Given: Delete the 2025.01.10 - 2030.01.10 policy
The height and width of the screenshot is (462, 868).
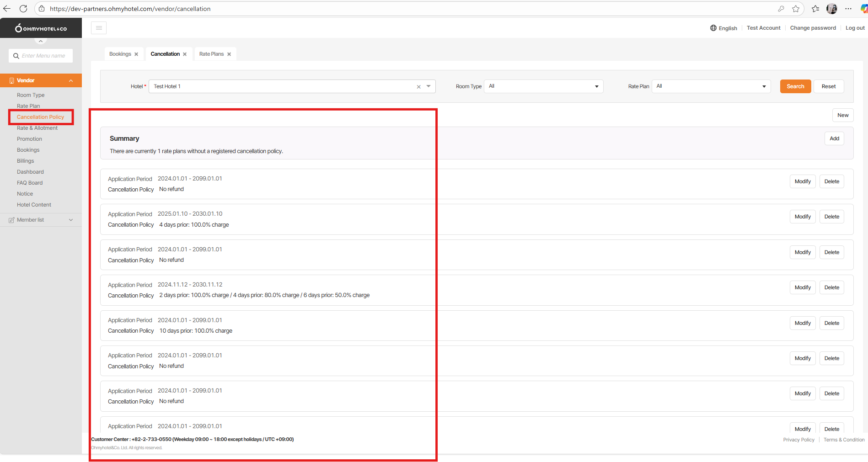Looking at the screenshot, I should tap(831, 217).
